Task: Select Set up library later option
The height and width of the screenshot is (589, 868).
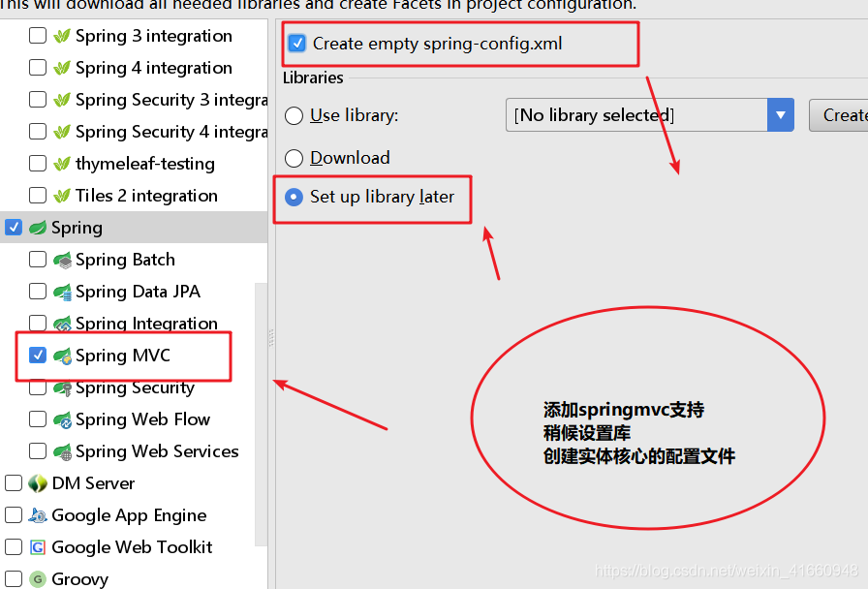Action: point(294,197)
